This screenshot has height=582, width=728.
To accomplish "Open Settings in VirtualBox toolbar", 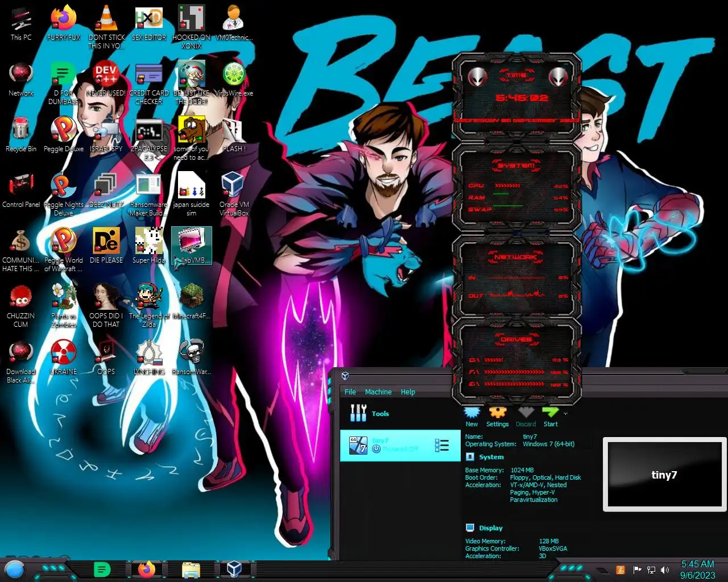I will coord(497,417).
